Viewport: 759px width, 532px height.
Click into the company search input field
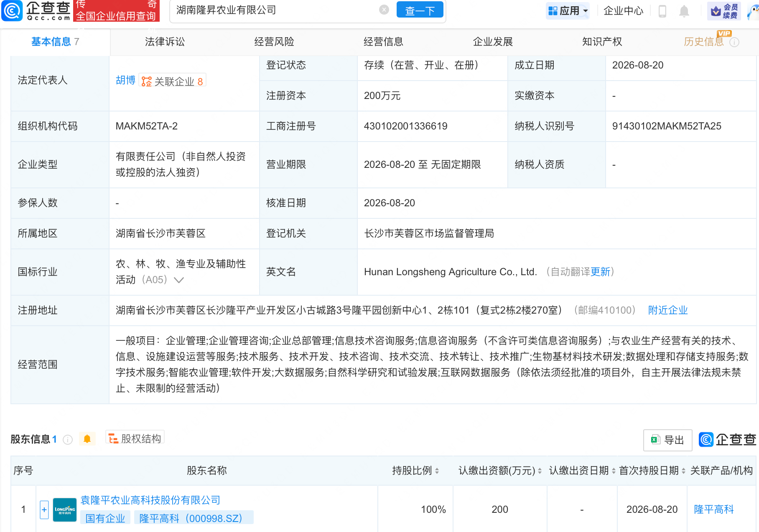tap(276, 10)
